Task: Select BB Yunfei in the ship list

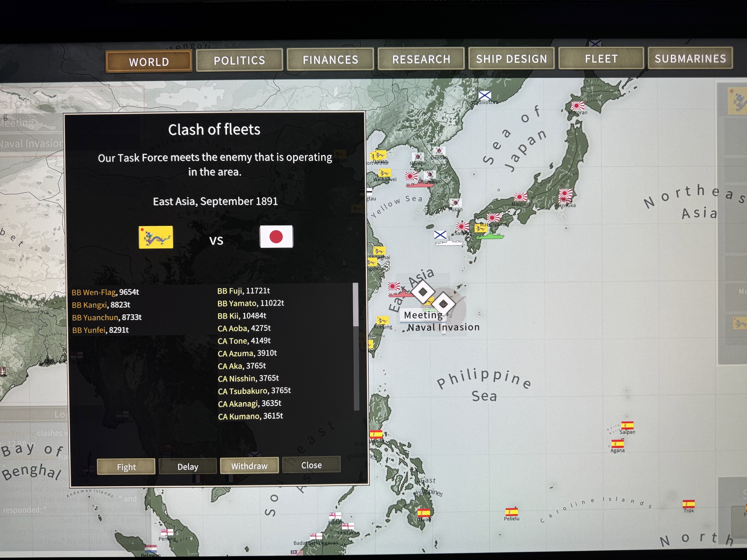Action: [100, 330]
